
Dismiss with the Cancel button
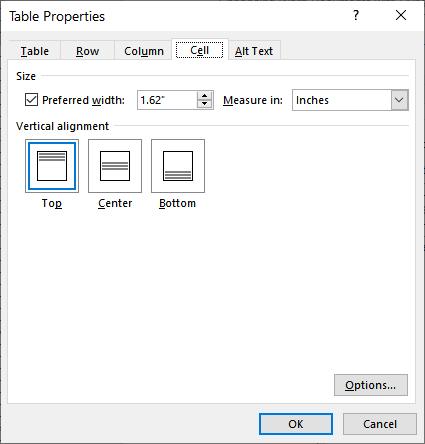[380, 424]
